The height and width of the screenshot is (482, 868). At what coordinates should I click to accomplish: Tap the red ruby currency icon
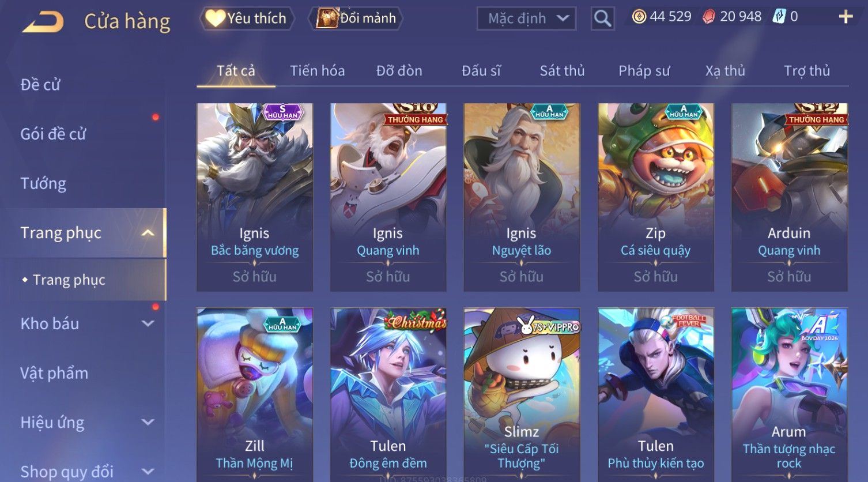click(x=709, y=17)
